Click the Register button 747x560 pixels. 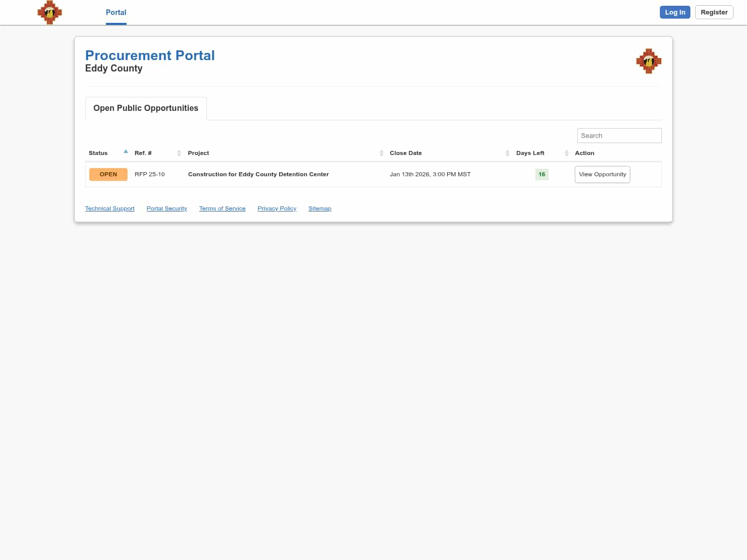click(x=714, y=12)
